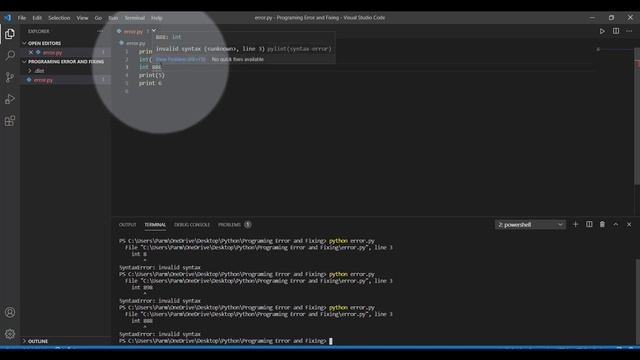Viewport: 640px width, 360px height.
Task: Restore down the Visual Studio Code window
Action: (611, 18)
